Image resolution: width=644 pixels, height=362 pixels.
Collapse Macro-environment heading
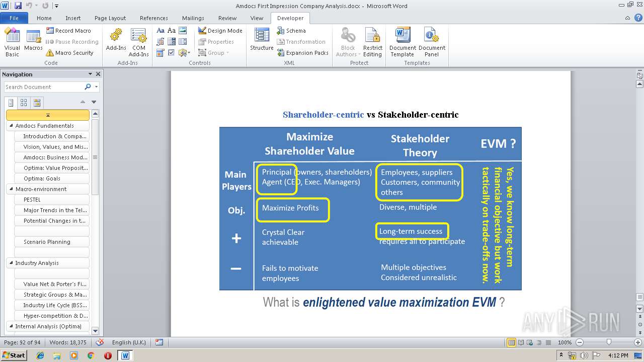click(11, 189)
